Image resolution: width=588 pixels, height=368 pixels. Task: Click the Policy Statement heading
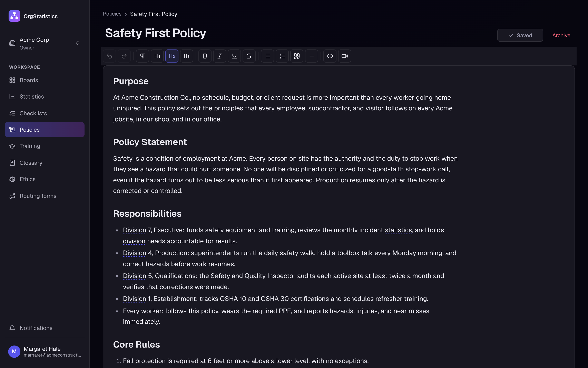coord(150,142)
